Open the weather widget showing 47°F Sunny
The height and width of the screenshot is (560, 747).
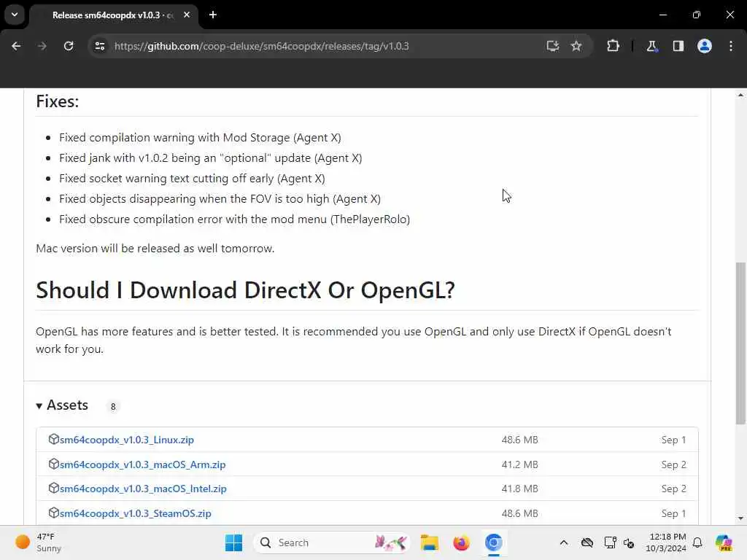[39, 542]
